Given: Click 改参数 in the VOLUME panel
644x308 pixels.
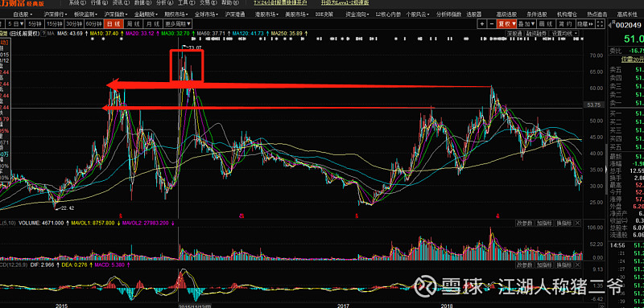Looking at the screenshot, I should point(525,223).
